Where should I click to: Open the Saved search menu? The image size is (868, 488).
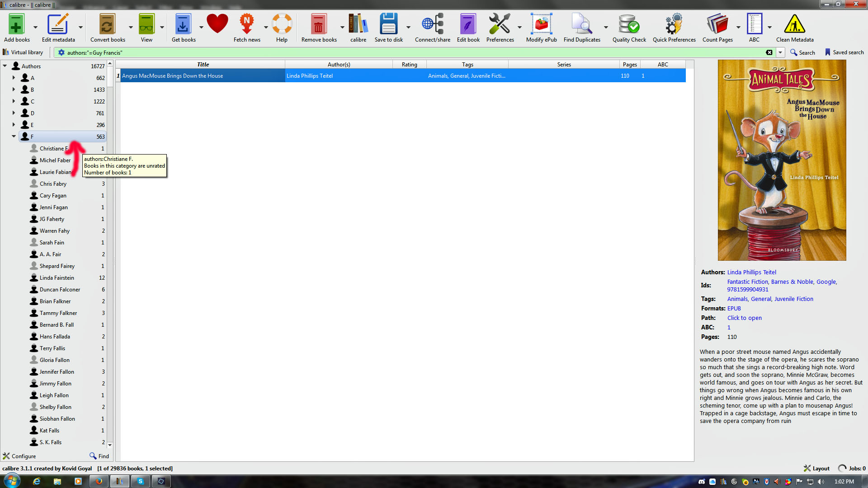[844, 52]
